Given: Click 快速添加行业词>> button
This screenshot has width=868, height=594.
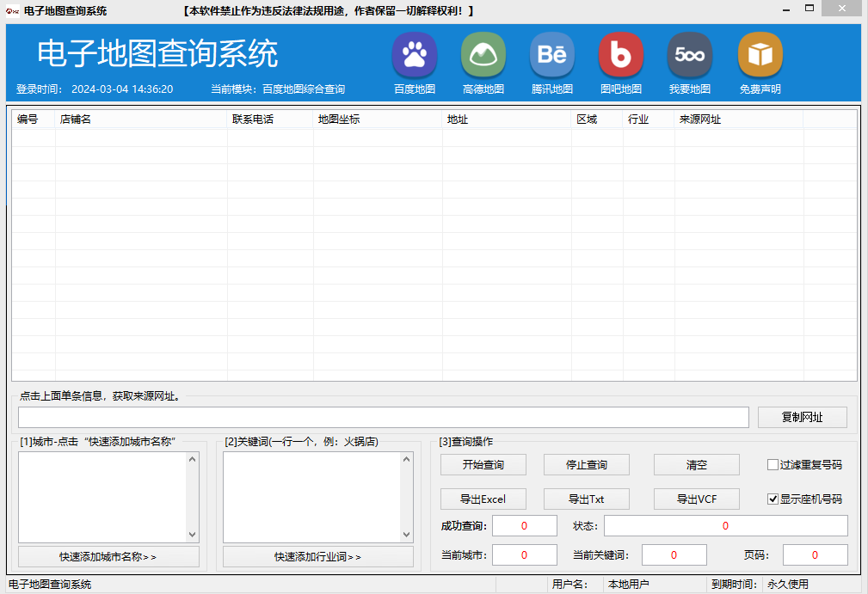Looking at the screenshot, I should 317,556.
